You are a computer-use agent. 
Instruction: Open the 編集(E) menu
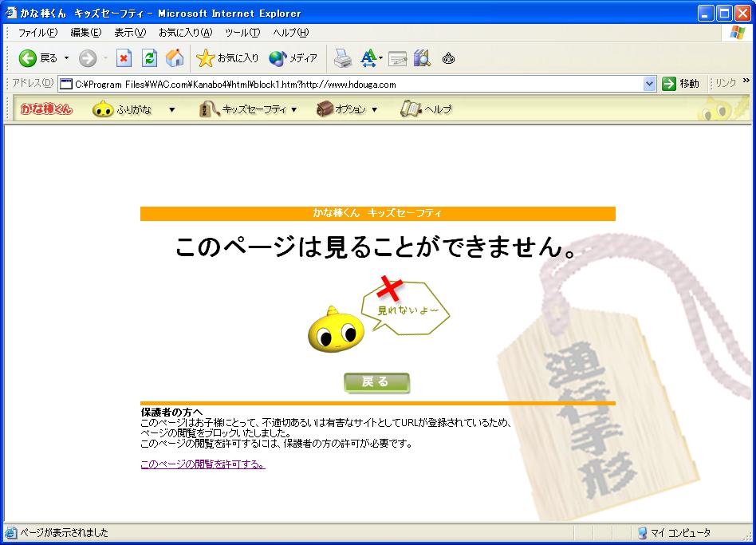[86, 33]
